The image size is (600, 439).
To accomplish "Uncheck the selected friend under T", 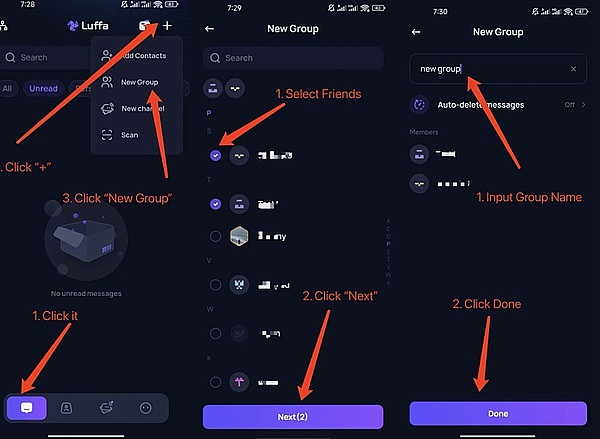I will tap(215, 204).
